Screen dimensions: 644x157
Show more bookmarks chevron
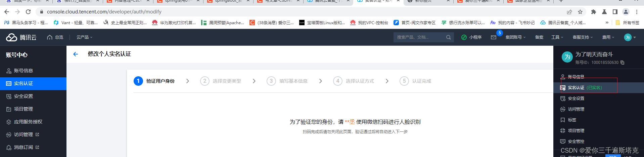pos(607,23)
